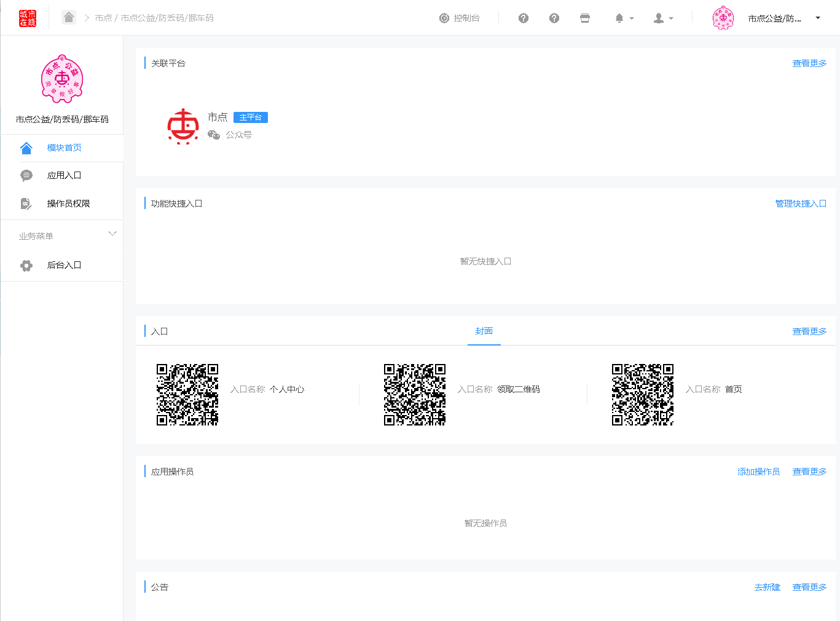840x621 pixels.
Task: Click the red city logo in header
Action: point(28,18)
